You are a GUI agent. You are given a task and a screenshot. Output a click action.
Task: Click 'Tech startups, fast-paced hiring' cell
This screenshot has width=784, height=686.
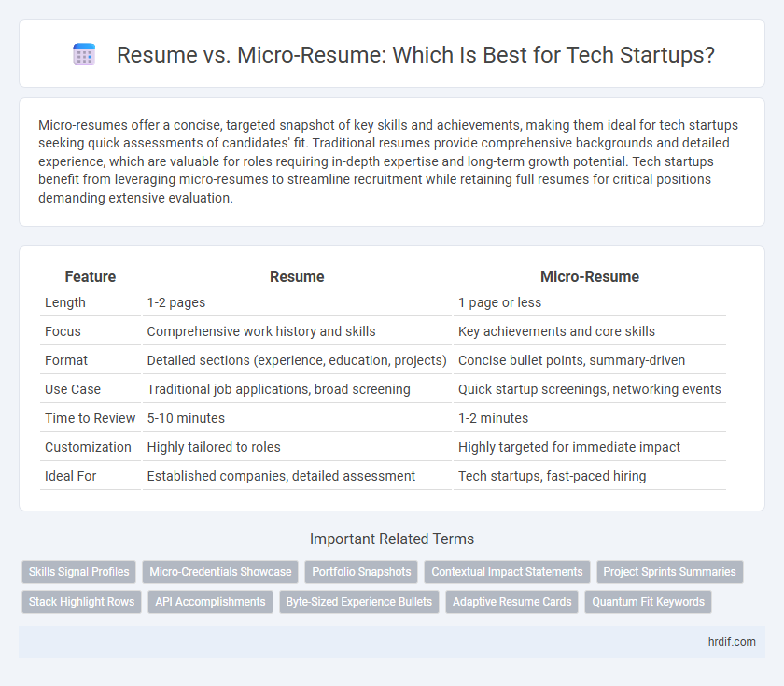click(x=590, y=477)
